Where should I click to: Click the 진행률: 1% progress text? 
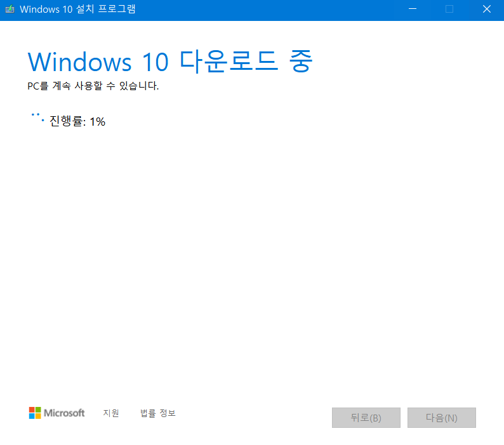click(x=77, y=121)
